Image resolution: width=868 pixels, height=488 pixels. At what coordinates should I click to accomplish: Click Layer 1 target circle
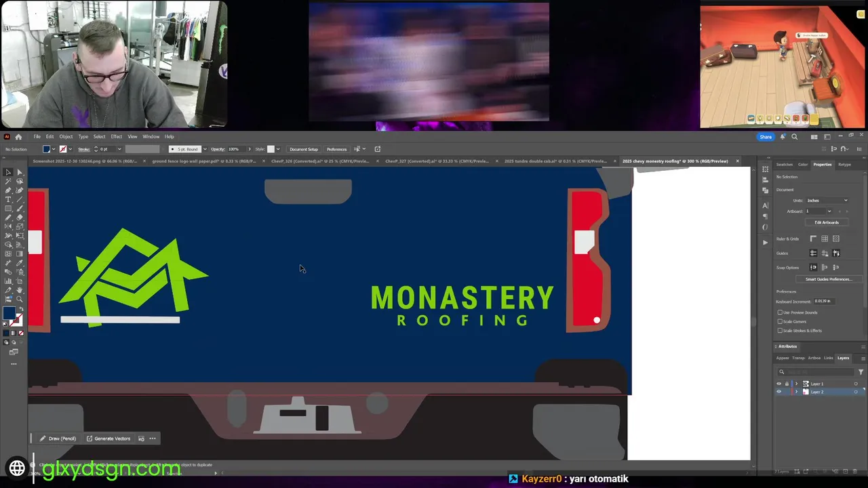pos(856,384)
